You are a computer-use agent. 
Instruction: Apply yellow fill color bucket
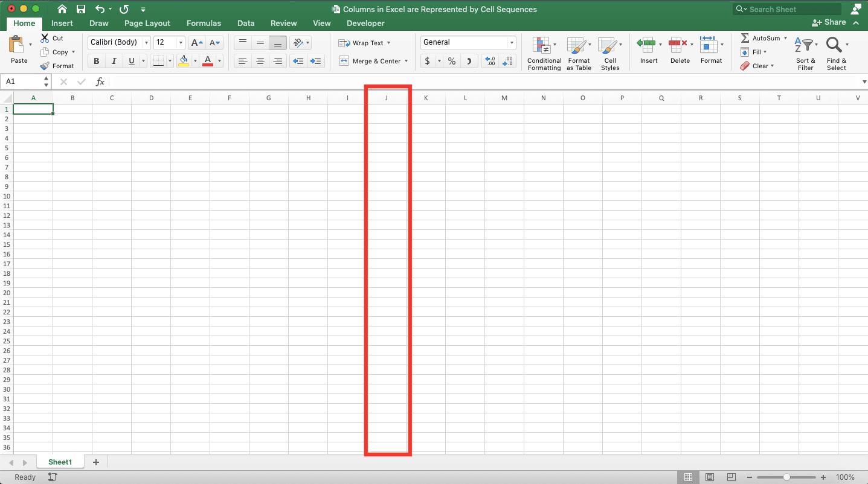tap(184, 61)
